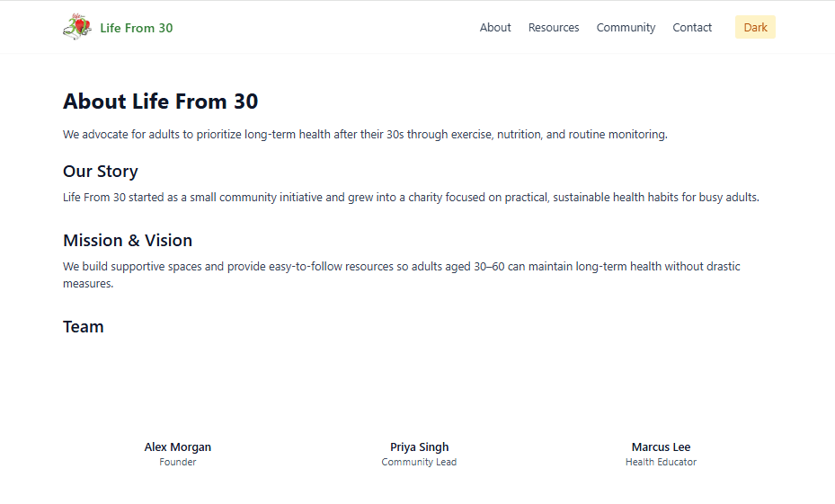Click the Community Lead role label
Screen dimensions: 835x504
tap(419, 462)
